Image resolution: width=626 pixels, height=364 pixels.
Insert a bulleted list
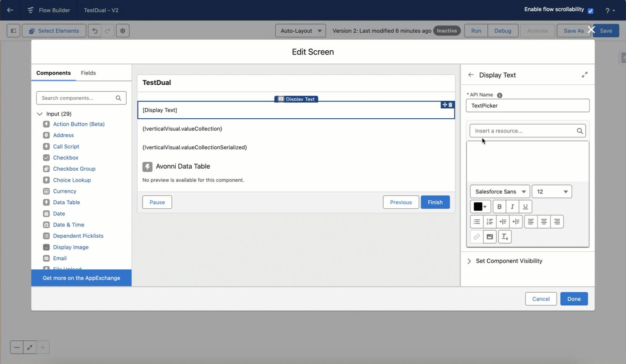point(477,222)
